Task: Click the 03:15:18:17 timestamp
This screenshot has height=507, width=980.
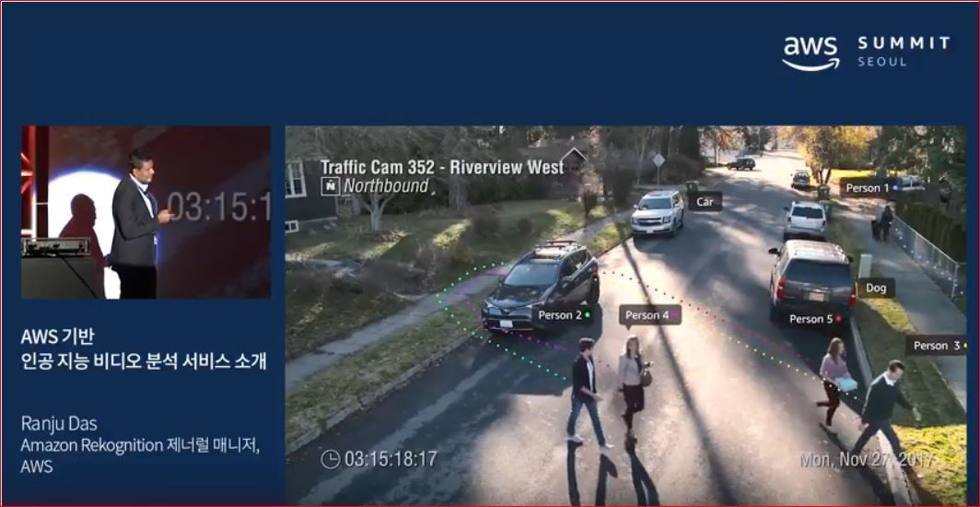Action: tap(391, 458)
